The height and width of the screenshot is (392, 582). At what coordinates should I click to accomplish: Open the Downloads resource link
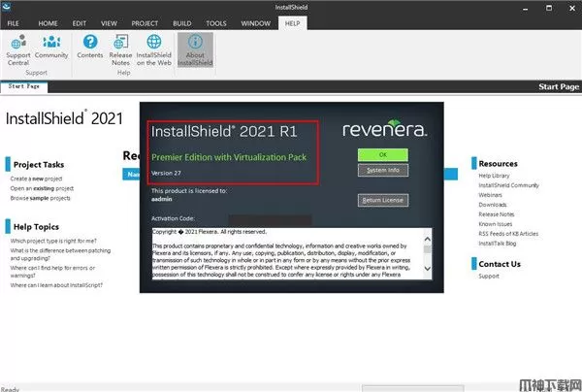pos(493,205)
